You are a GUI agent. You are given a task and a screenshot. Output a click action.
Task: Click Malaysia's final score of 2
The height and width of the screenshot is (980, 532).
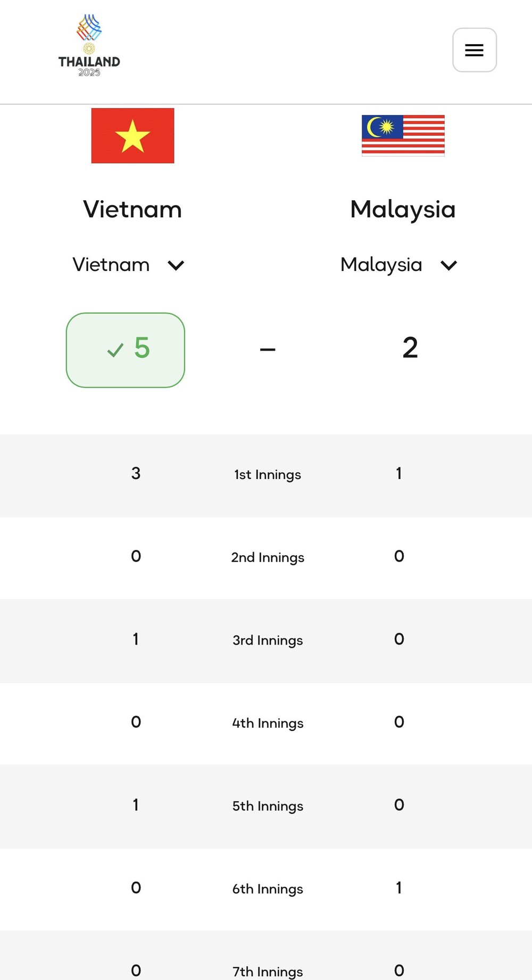410,348
